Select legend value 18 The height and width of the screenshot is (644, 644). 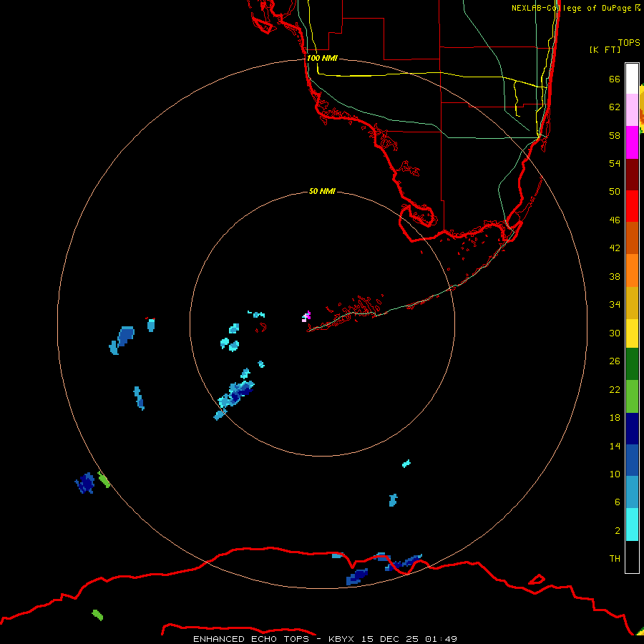point(615,418)
